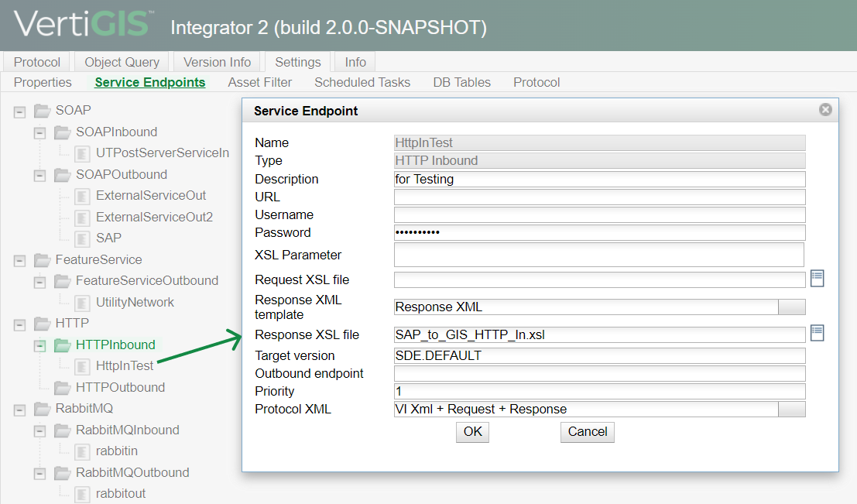Click the UtilityNetwork document icon
The height and width of the screenshot is (504, 857).
tap(82, 303)
